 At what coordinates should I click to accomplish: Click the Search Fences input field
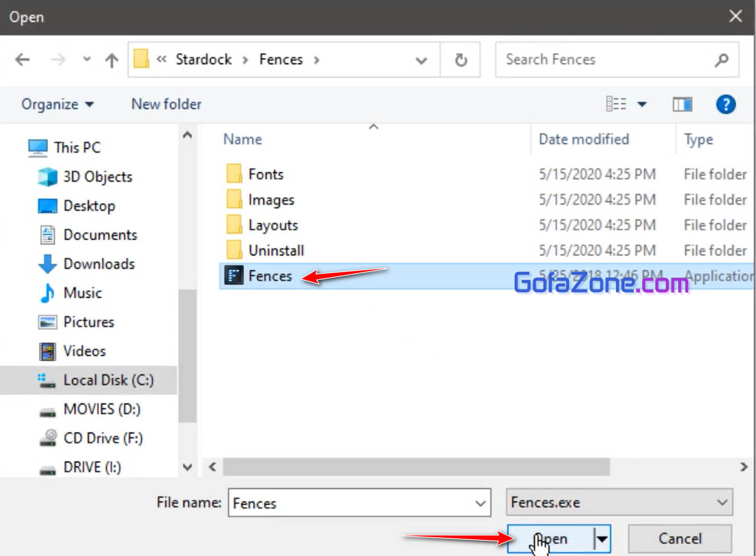606,60
